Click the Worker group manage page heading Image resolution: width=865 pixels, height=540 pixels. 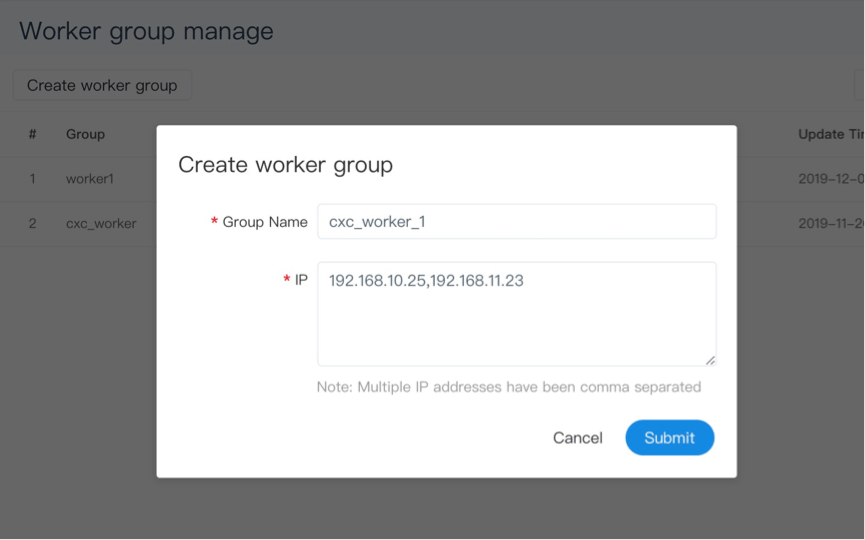pos(146,31)
